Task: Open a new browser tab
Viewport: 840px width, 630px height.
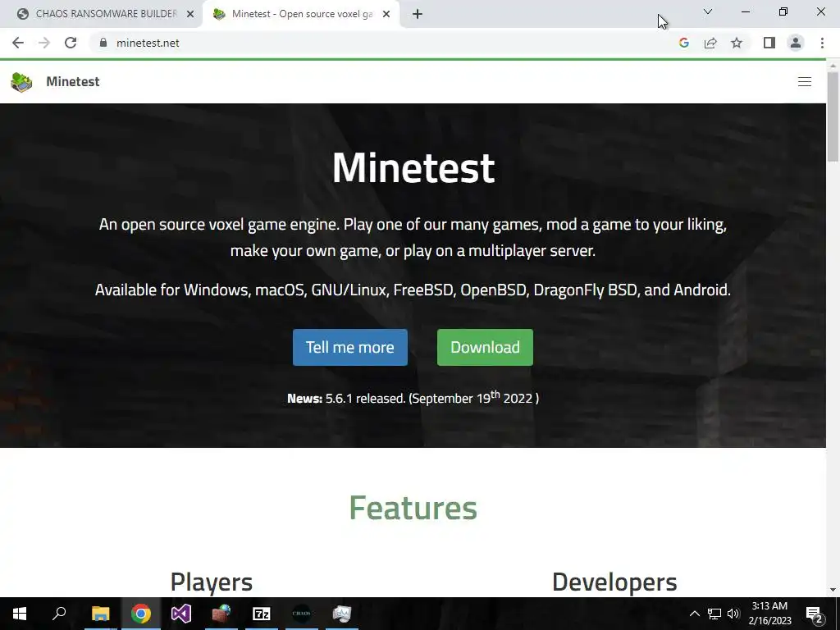Action: tap(418, 15)
